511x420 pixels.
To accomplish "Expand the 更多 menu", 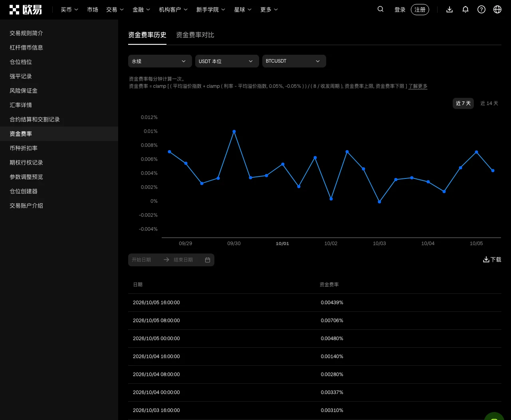I will (269, 10).
